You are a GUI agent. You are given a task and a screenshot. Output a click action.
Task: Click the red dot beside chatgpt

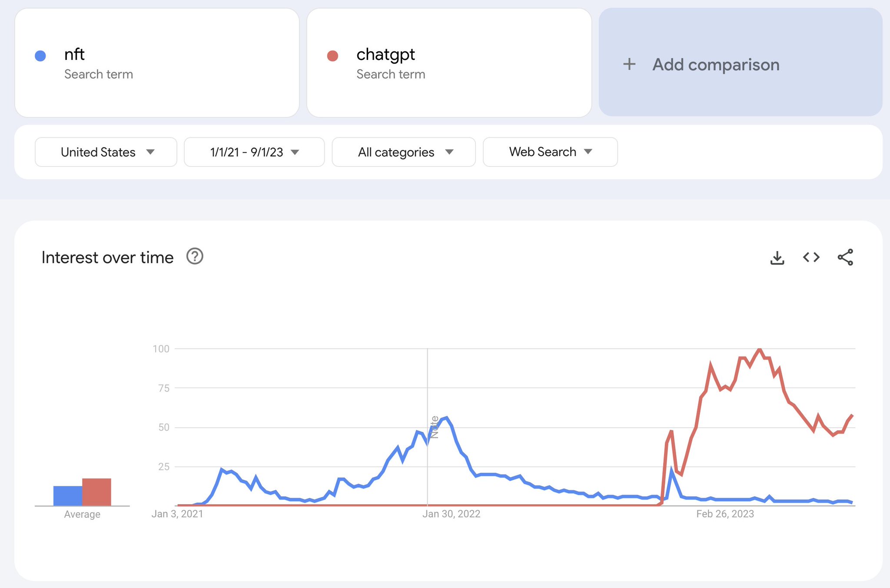click(332, 56)
